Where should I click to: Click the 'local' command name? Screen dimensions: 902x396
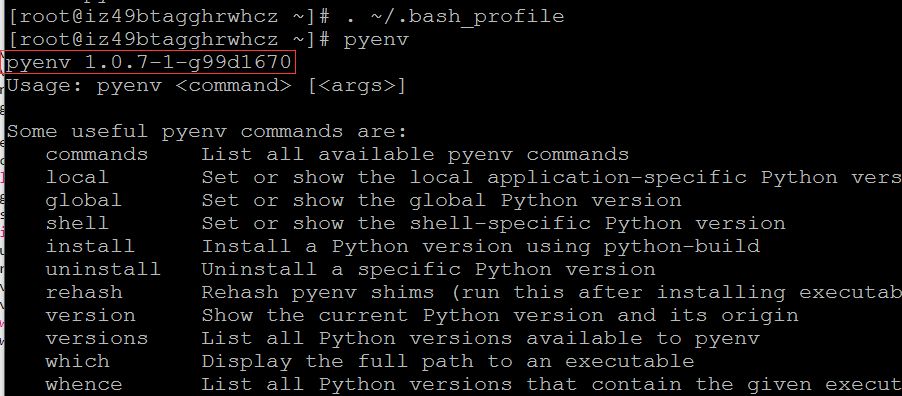[77, 177]
